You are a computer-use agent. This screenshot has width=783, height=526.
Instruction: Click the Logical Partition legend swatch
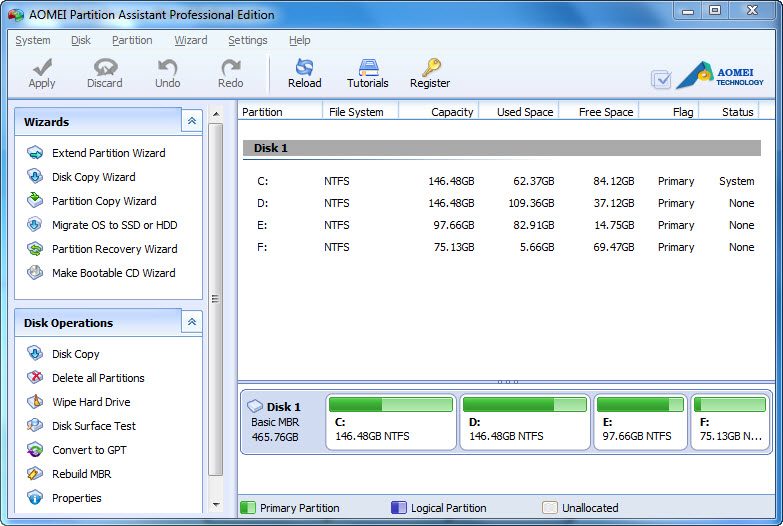point(398,508)
